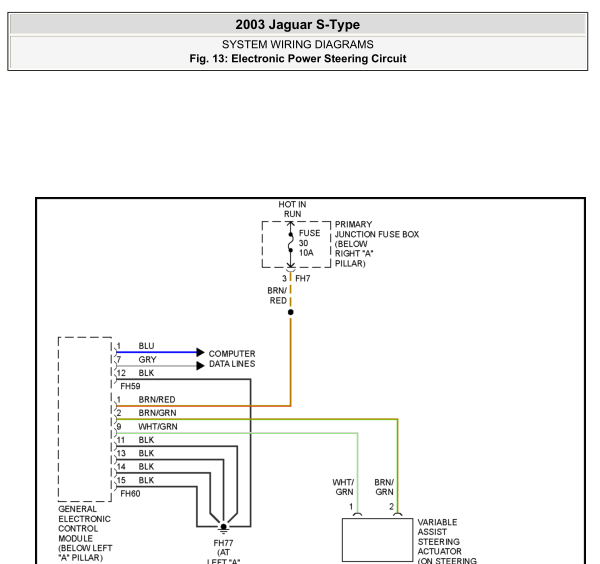Image resolution: width=600 pixels, height=564 pixels.
Task: Select the 'FUSE 30 10A' label
Action: [x=309, y=243]
